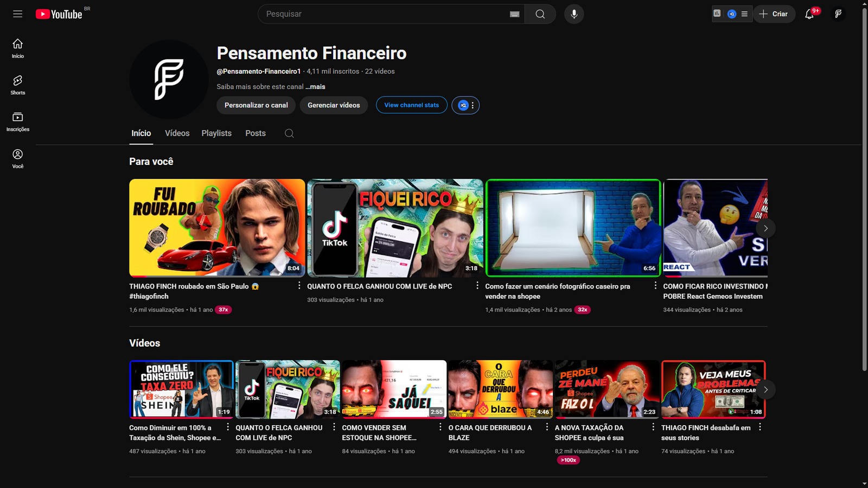Image resolution: width=868 pixels, height=488 pixels.
Task: Click Personalizar o canal button
Action: 256,105
